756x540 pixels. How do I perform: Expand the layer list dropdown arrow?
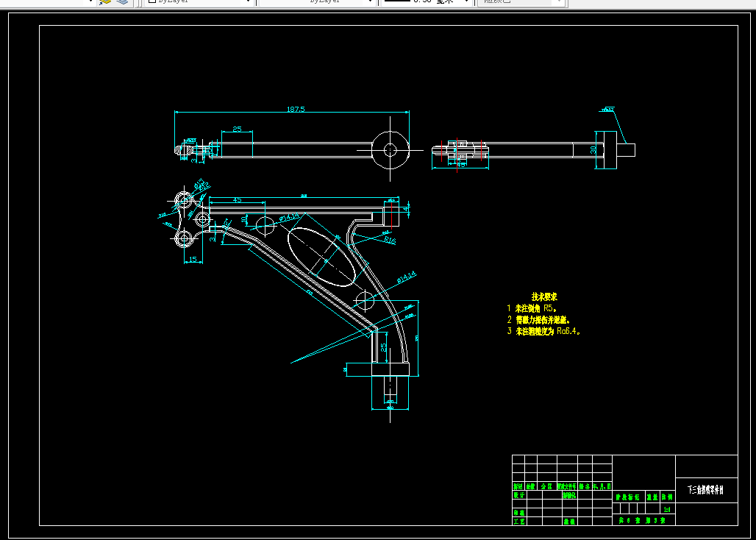click(90, 2)
